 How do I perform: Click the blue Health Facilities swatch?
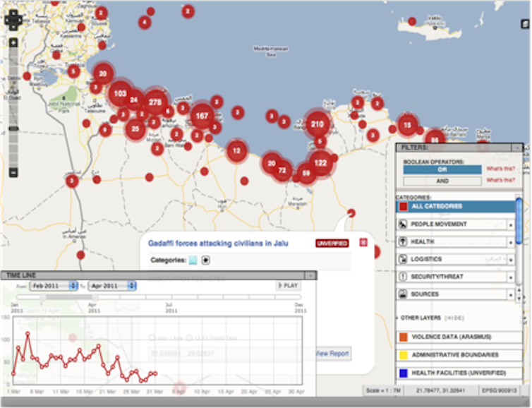tap(403, 373)
